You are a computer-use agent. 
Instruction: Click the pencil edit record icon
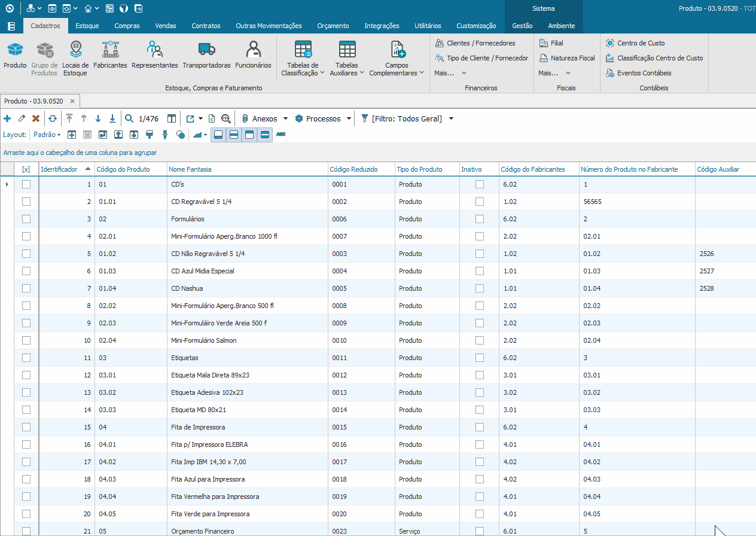[22, 118]
